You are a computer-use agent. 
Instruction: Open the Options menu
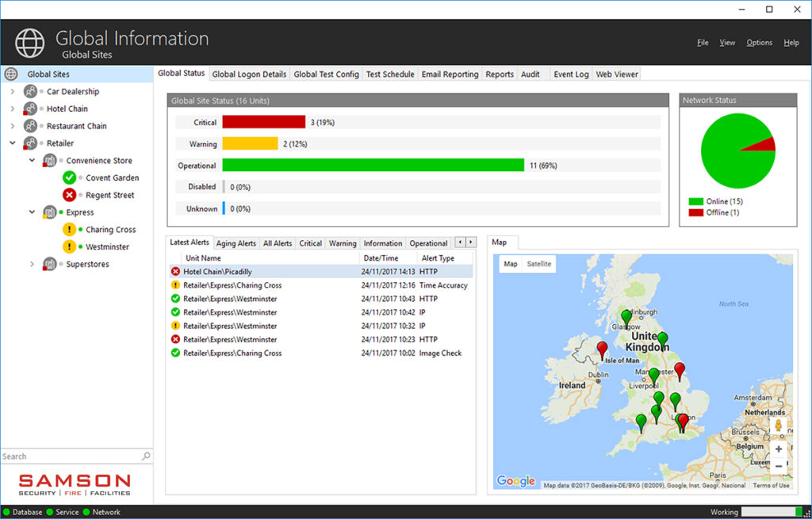pyautogui.click(x=758, y=43)
